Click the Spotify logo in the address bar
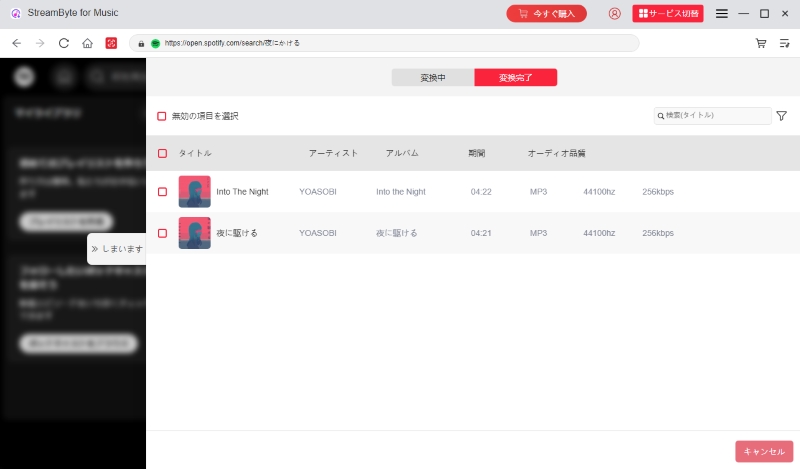 (156, 43)
